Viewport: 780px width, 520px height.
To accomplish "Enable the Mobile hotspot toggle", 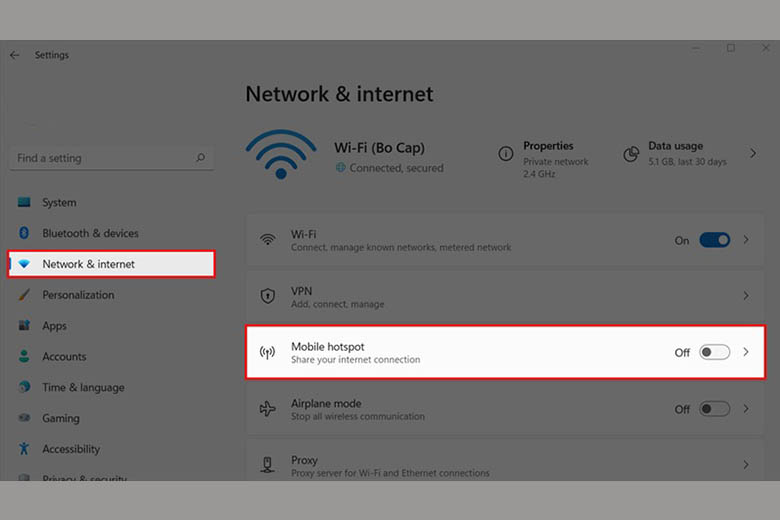I will [x=714, y=352].
